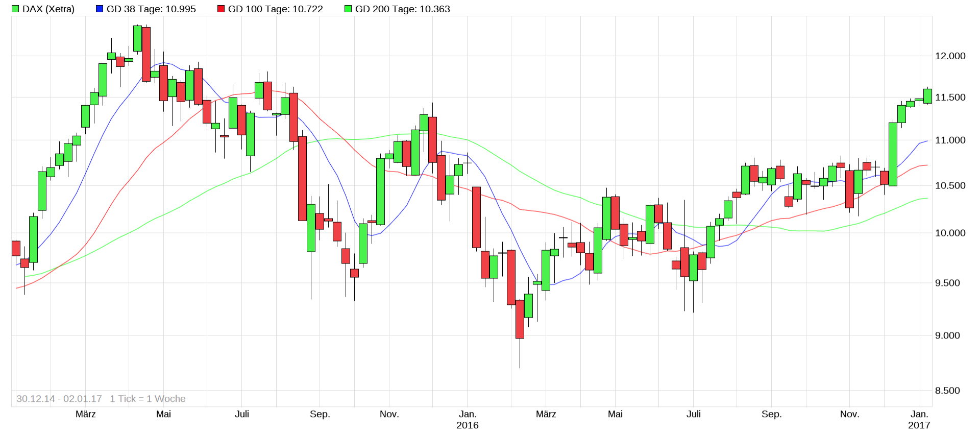Image resolution: width=980 pixels, height=434 pixels.
Task: Select the Jan. 2017 time axis label
Action: [919, 419]
